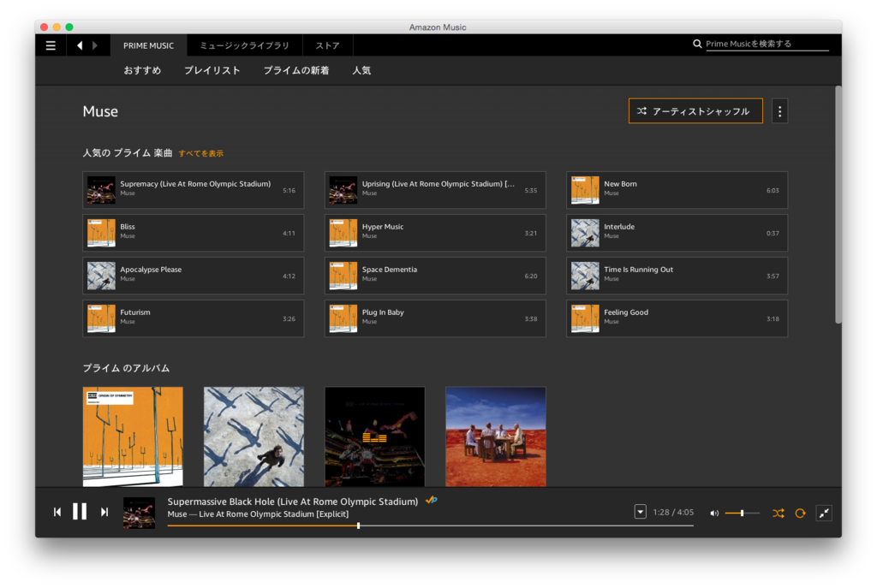Collapse player with the shrink icon
The image size is (877, 588).
click(x=824, y=513)
